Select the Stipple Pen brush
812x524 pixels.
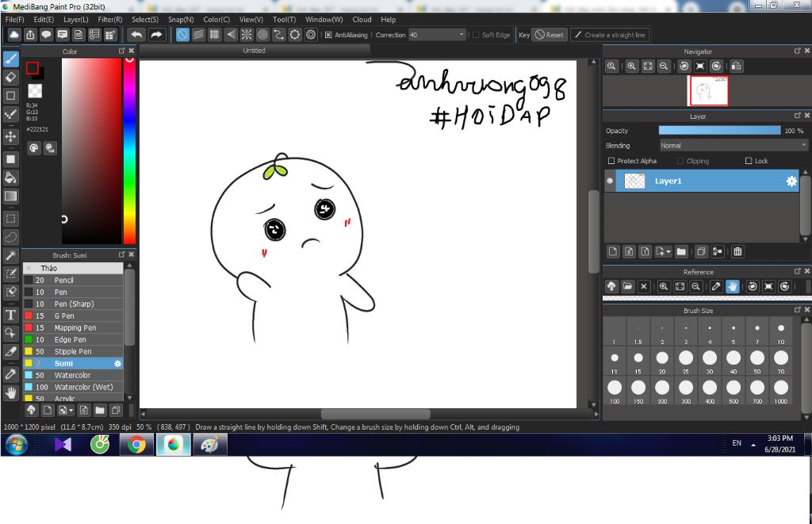(73, 351)
